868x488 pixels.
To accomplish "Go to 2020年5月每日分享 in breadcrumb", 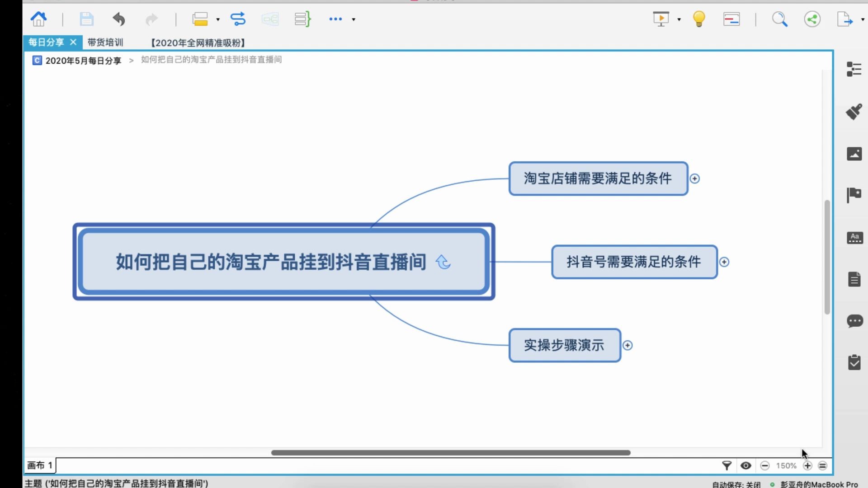I will point(83,61).
